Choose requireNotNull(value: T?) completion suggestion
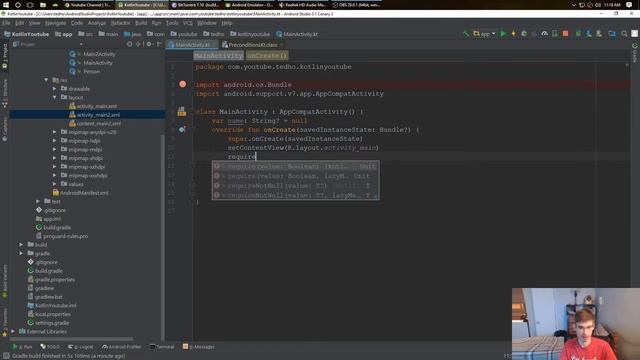 click(x=296, y=186)
